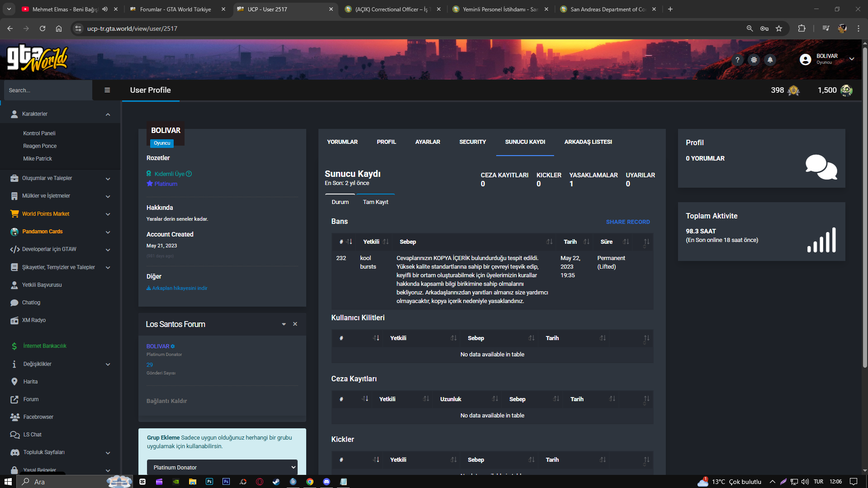This screenshot has width=868, height=488.
Task: Open the help question mark icon
Action: pyautogui.click(x=737, y=60)
